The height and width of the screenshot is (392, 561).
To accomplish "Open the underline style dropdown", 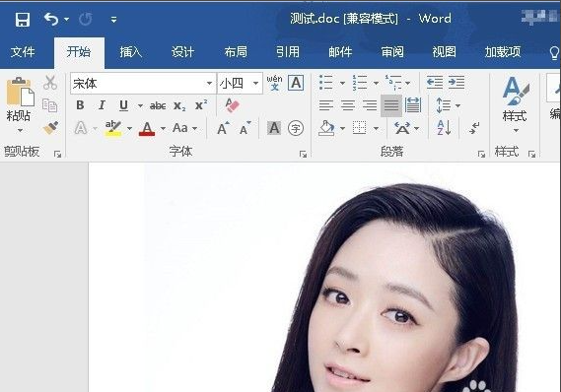I will (x=140, y=105).
